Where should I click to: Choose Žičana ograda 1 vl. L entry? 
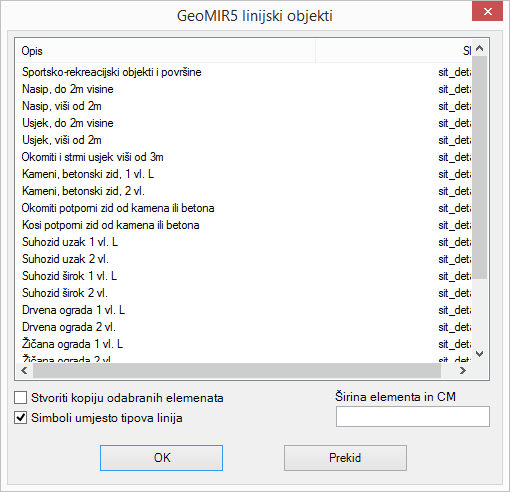(x=244, y=344)
